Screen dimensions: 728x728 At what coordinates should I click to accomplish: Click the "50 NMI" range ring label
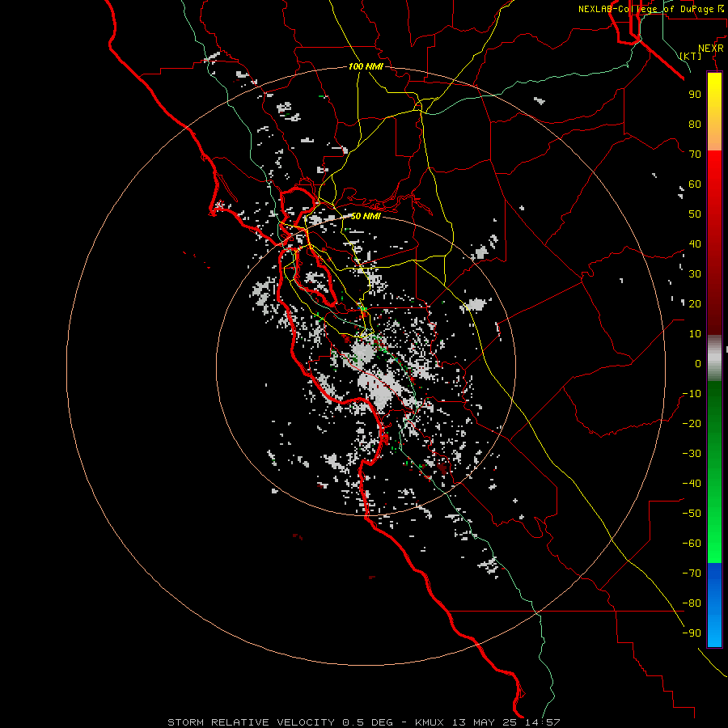pyautogui.click(x=366, y=216)
